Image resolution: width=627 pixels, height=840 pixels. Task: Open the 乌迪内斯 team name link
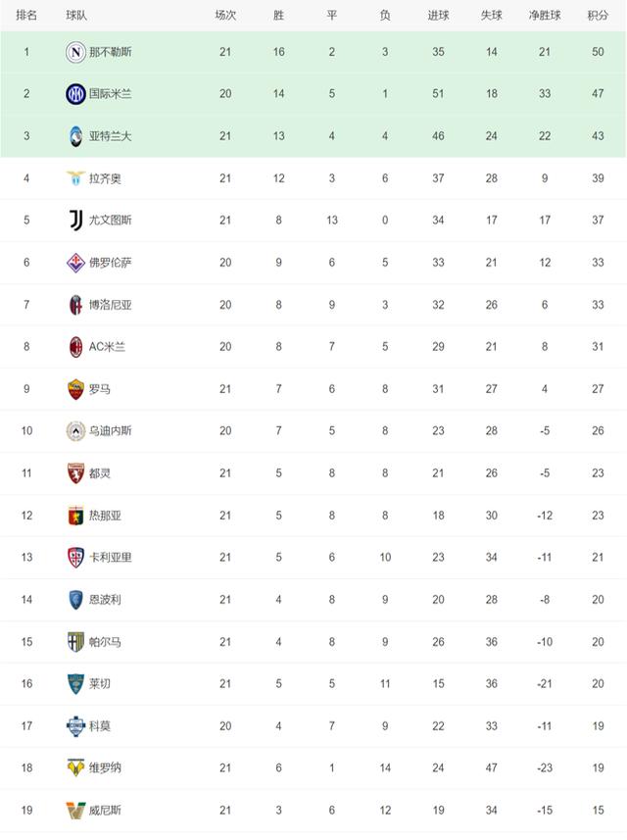coord(111,430)
